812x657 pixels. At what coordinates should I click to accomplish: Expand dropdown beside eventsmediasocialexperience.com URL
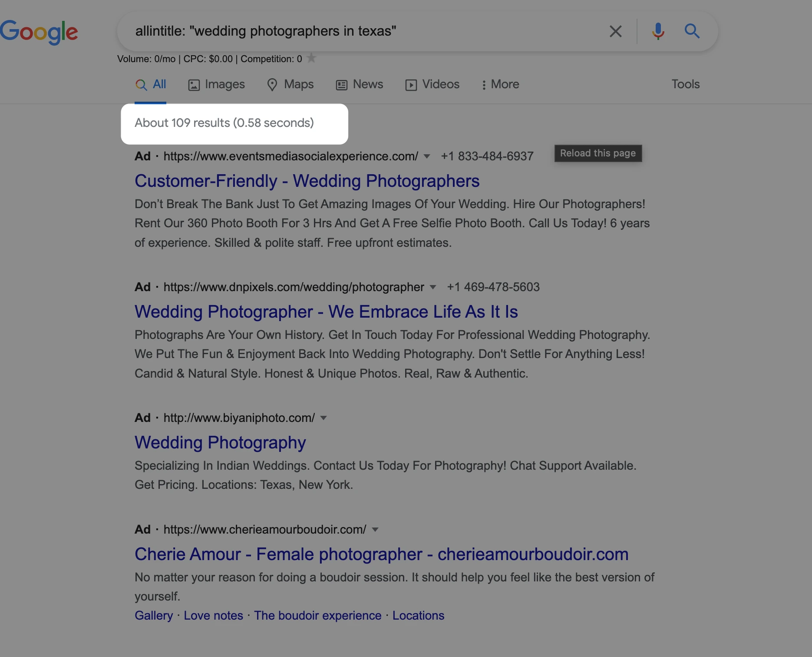coord(427,156)
